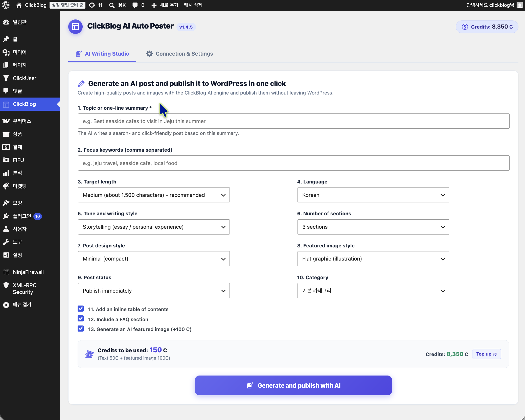
Task: Toggle inline table of contents checkbox
Action: pyautogui.click(x=81, y=309)
